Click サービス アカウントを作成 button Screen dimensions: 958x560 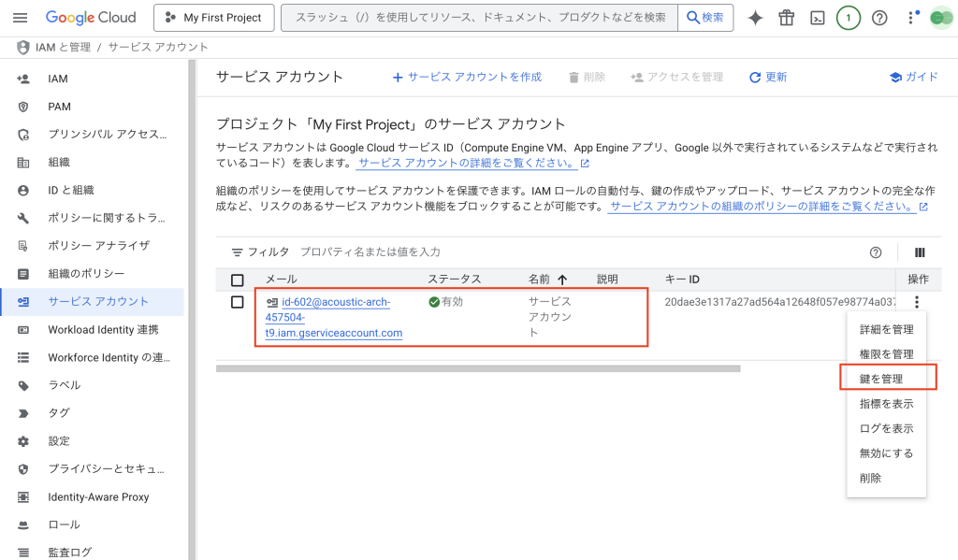click(468, 77)
